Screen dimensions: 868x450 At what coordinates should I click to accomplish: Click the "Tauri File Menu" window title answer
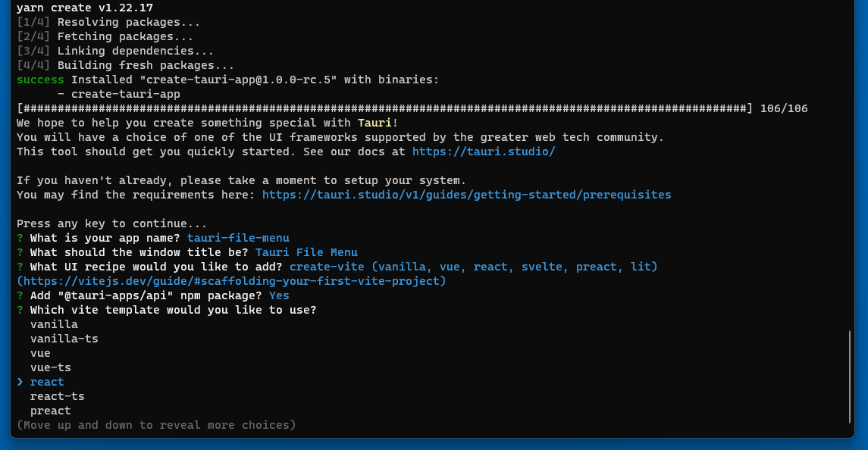tap(306, 252)
